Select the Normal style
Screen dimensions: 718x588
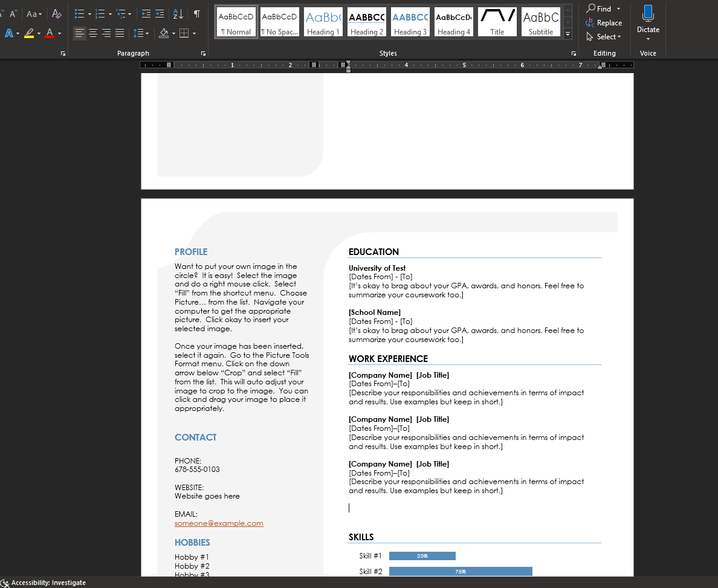[x=236, y=22]
